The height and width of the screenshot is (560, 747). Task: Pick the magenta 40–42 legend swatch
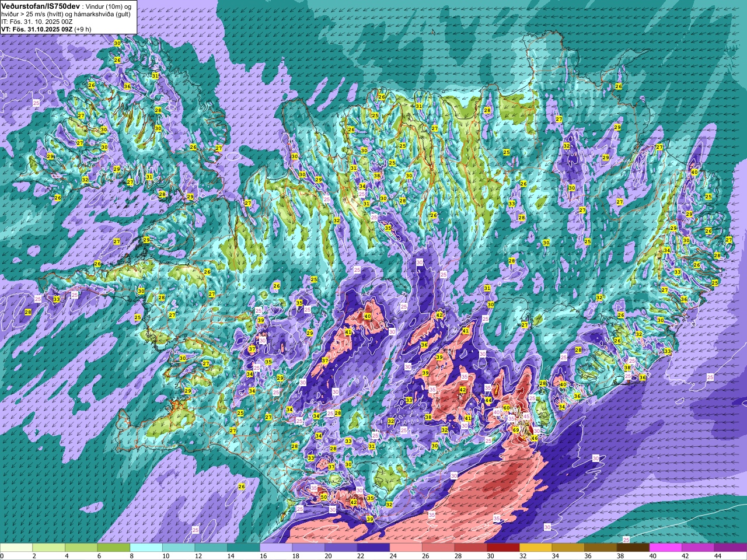pyautogui.click(x=665, y=548)
